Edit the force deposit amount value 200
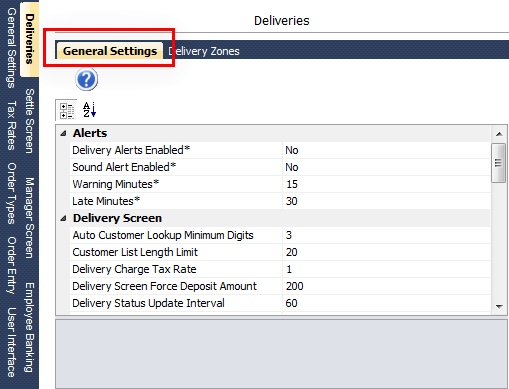Screen dimensions: 509x389 [387, 286]
